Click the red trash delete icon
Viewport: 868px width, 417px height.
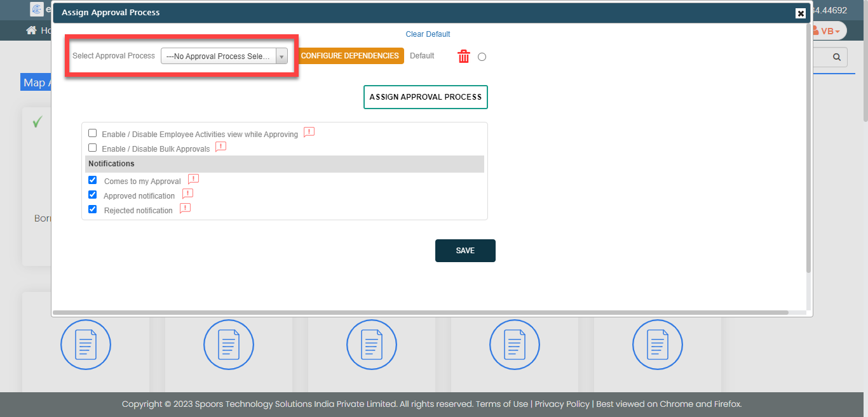pos(464,56)
